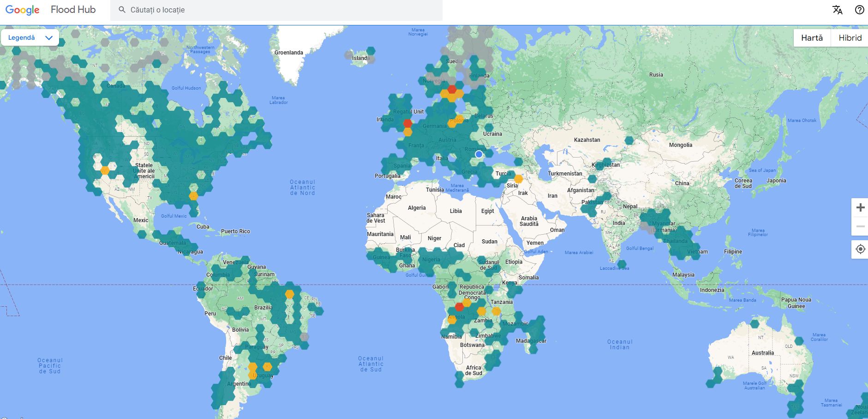Zoom out with the minus button
The image size is (868, 419).
(860, 226)
